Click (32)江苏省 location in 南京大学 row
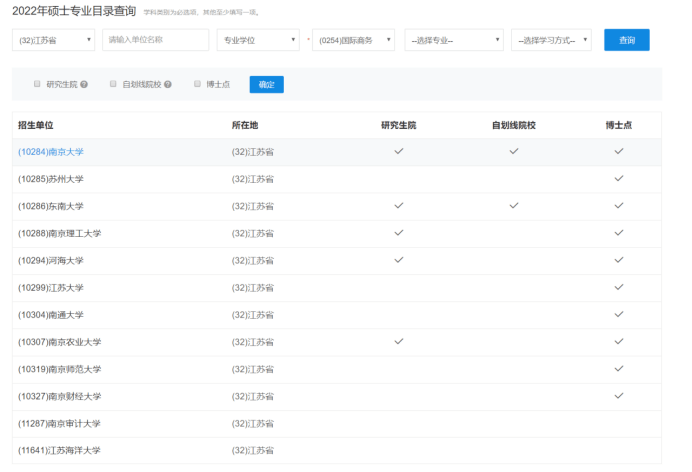This screenshot has height=472, width=692. coord(253,152)
